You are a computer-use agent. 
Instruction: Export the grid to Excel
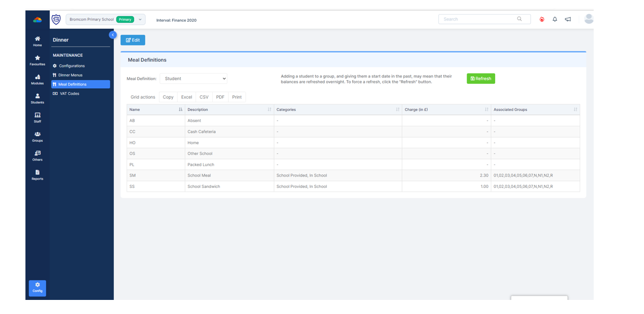pyautogui.click(x=186, y=97)
